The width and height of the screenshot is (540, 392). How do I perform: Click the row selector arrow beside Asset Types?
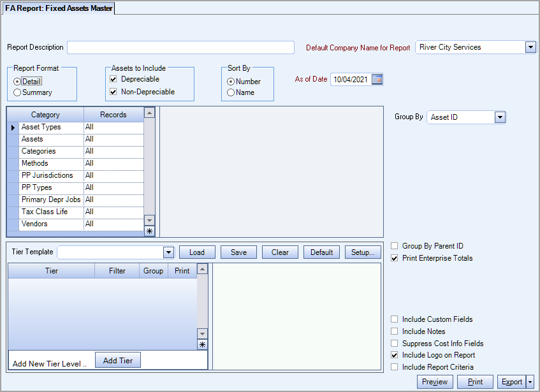pyautogui.click(x=12, y=127)
